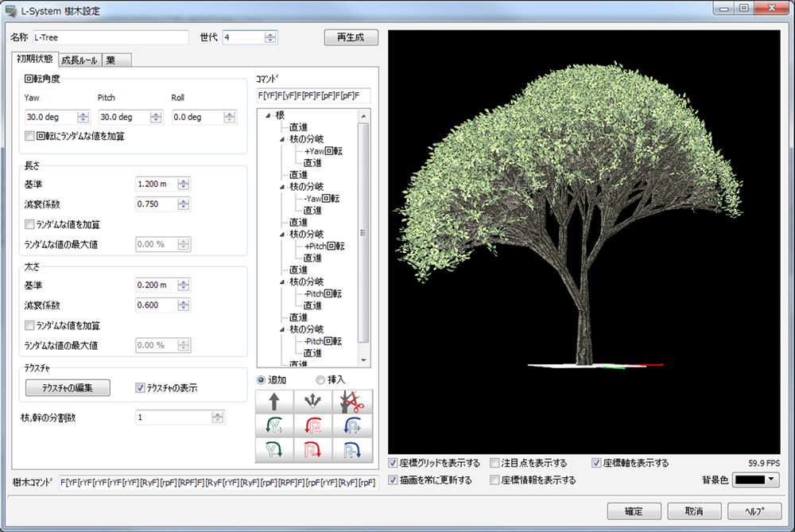Click the 名称 L-Tree input field
The image size is (795, 532).
[111, 37]
